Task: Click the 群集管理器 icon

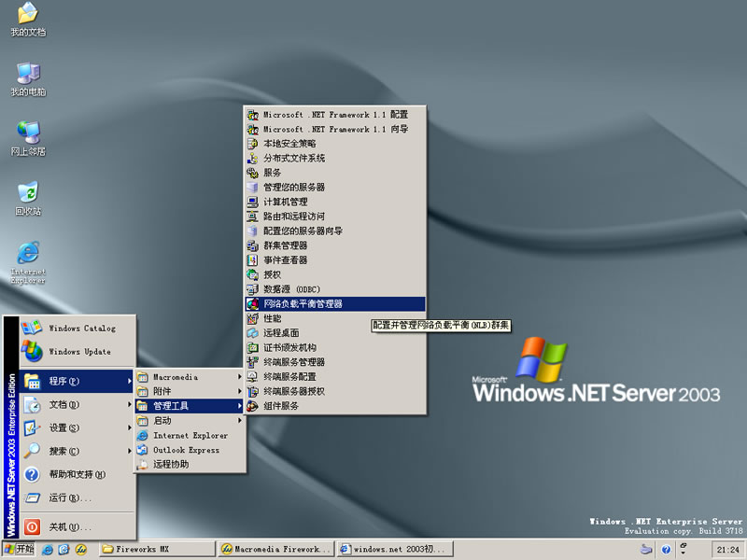Action: [x=252, y=245]
